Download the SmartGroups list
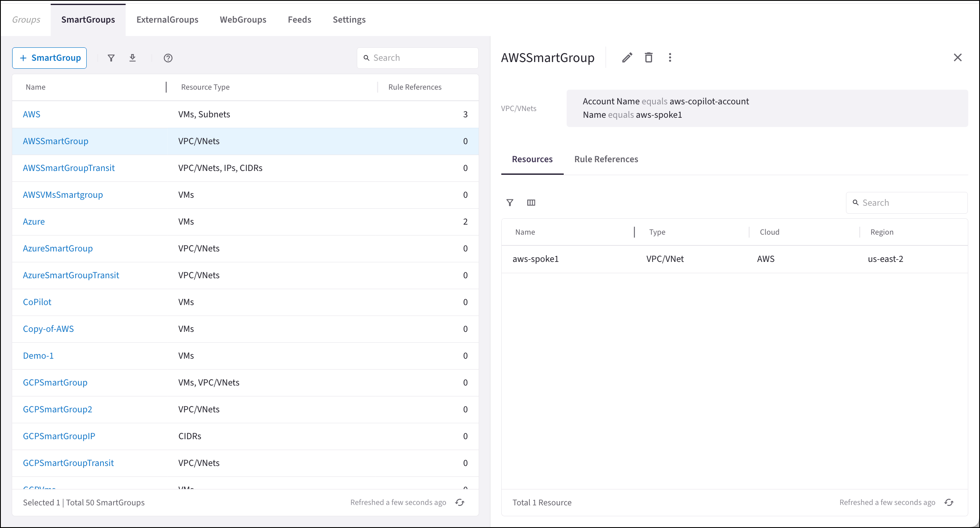980x528 pixels. (x=133, y=58)
